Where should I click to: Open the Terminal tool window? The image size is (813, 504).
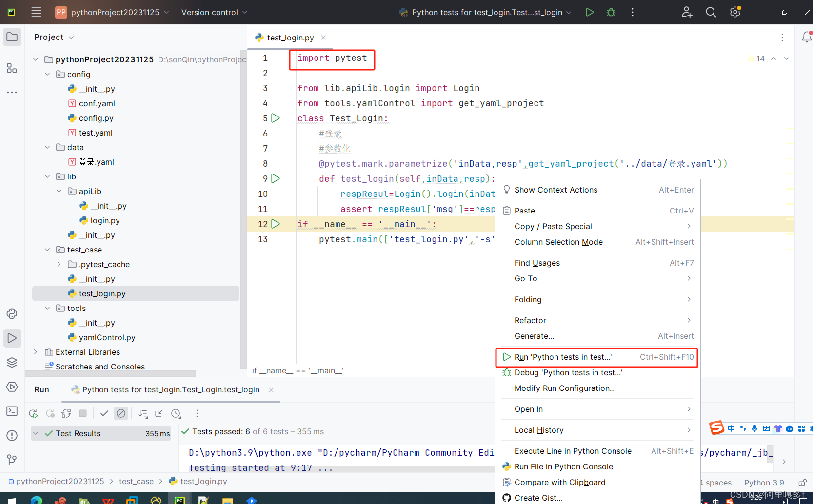tap(12, 411)
